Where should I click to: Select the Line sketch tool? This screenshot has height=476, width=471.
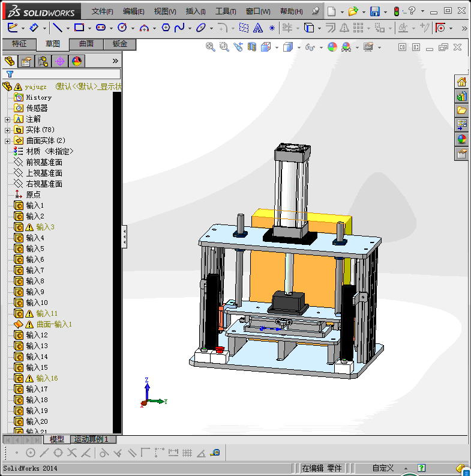coord(58,28)
